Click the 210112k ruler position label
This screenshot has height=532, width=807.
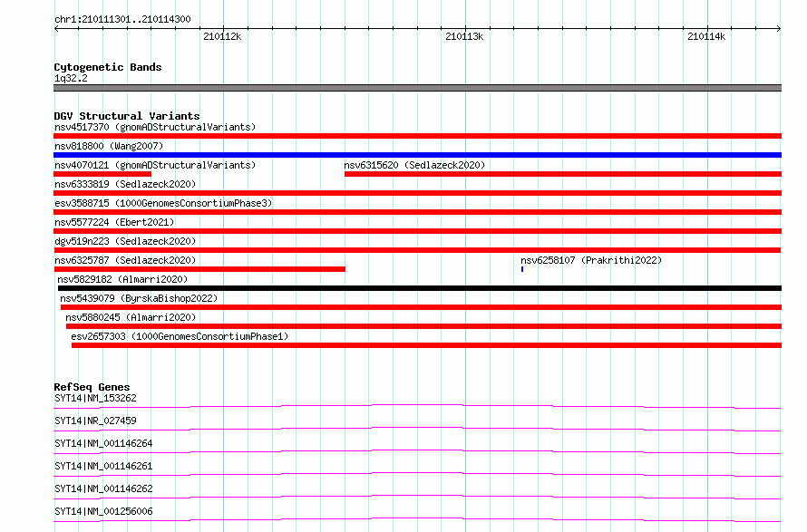(x=222, y=36)
